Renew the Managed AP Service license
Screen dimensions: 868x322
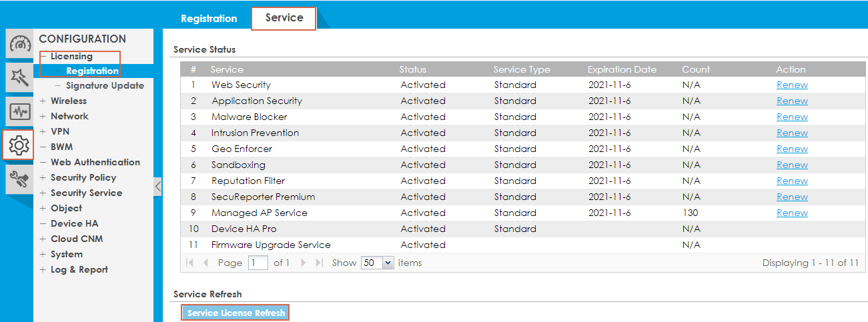click(x=792, y=213)
